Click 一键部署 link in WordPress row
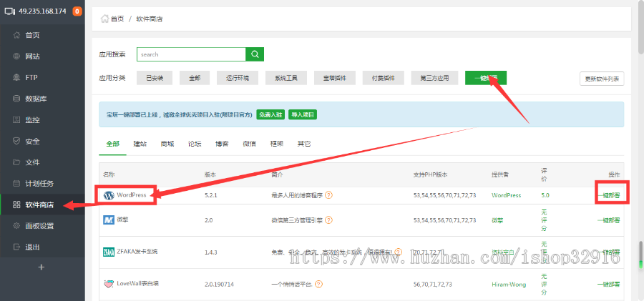The image size is (644, 301). pos(609,195)
